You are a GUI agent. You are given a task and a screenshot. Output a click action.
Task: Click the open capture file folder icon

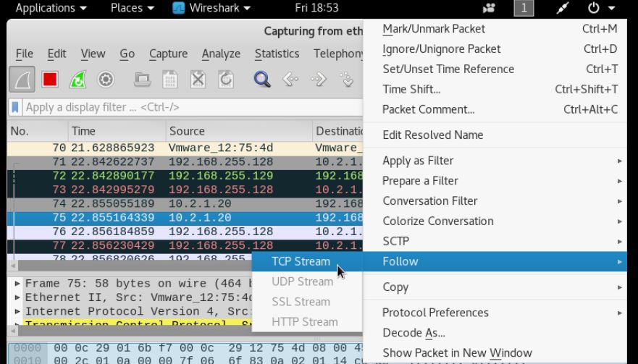[143, 80]
